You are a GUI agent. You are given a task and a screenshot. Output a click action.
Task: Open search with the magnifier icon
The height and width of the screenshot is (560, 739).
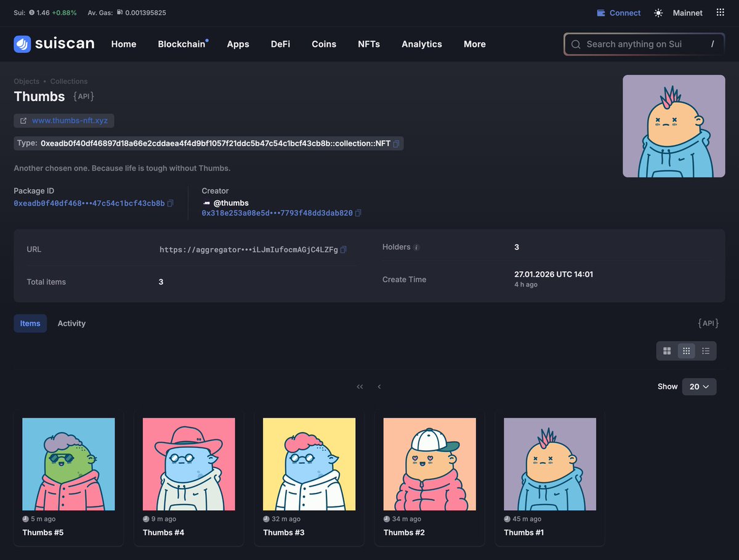(x=576, y=44)
